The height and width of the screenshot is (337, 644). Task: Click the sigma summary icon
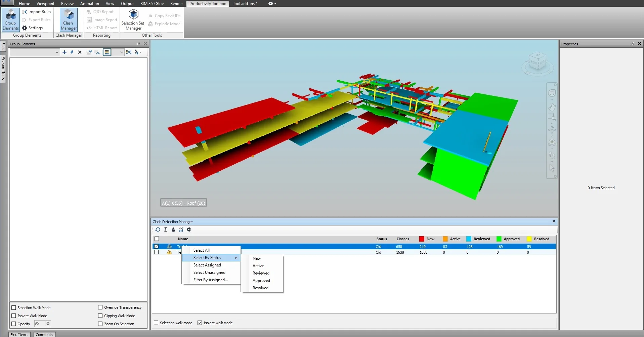coord(166,229)
